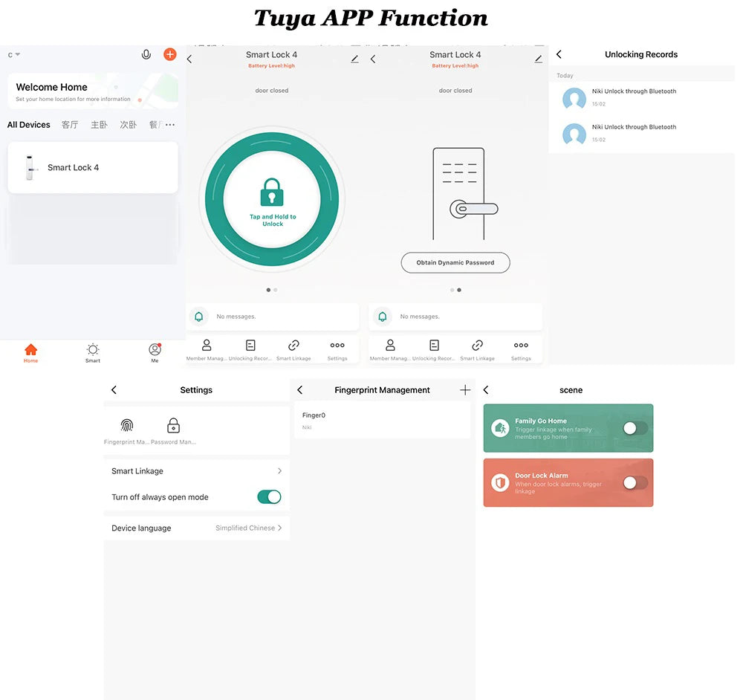Open the home selector dropdown arrow
This screenshot has width=743, height=700.
[18, 54]
